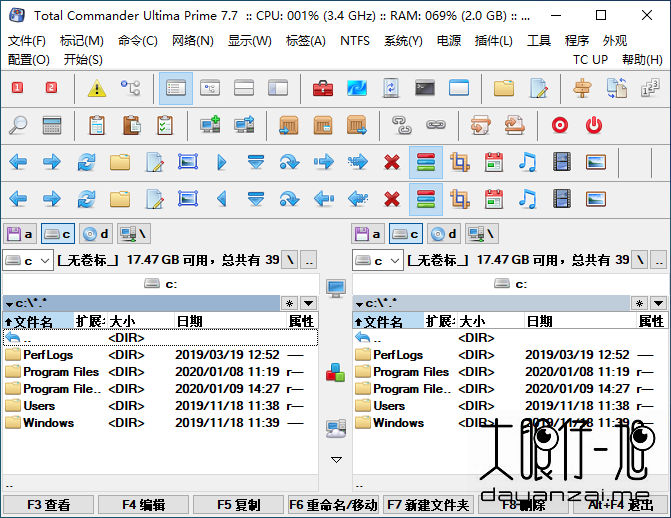Open right panel history dropdown arrow
Image resolution: width=671 pixels, height=518 pixels.
[x=659, y=304]
